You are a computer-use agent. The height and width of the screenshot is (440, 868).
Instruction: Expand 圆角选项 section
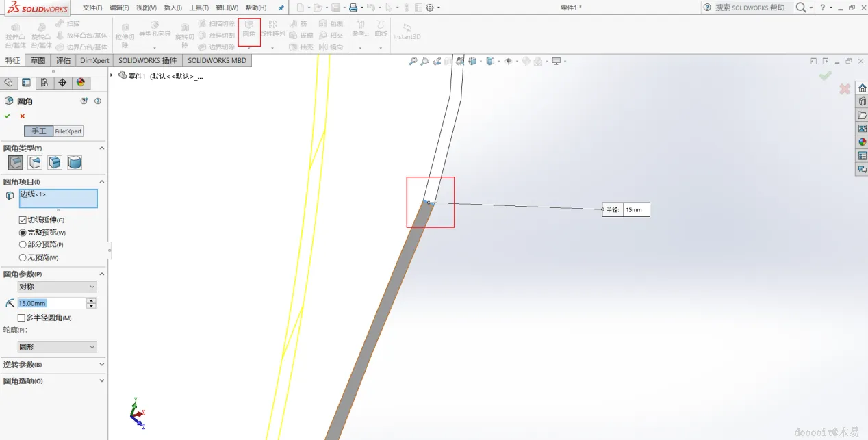pos(102,380)
